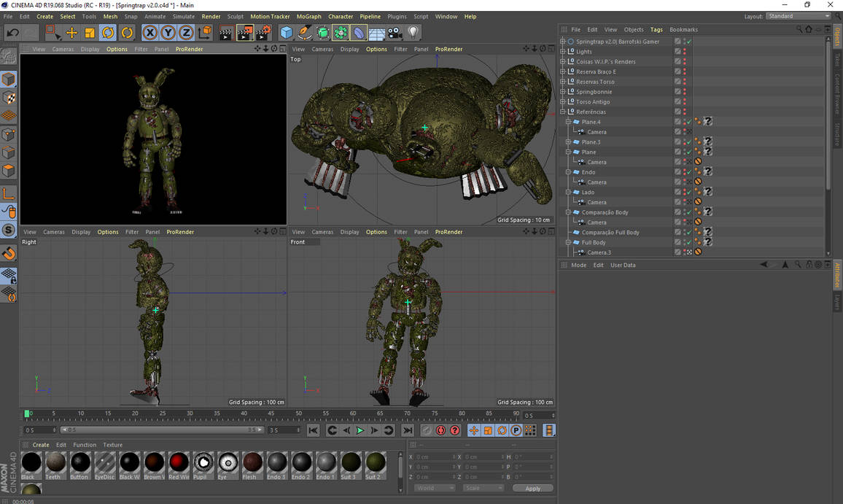Open Mode menu in Attribute Manager
Viewport: 843px width, 504px height.
point(578,265)
